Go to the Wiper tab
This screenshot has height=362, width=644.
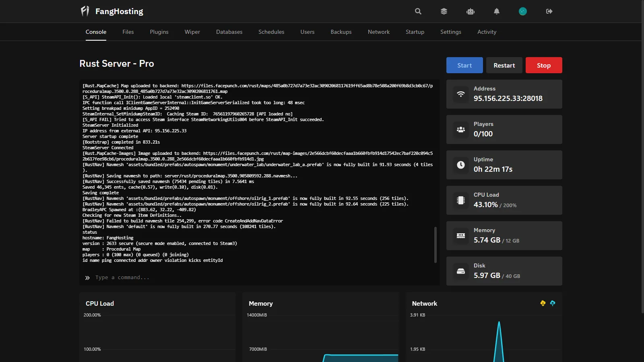(x=192, y=32)
